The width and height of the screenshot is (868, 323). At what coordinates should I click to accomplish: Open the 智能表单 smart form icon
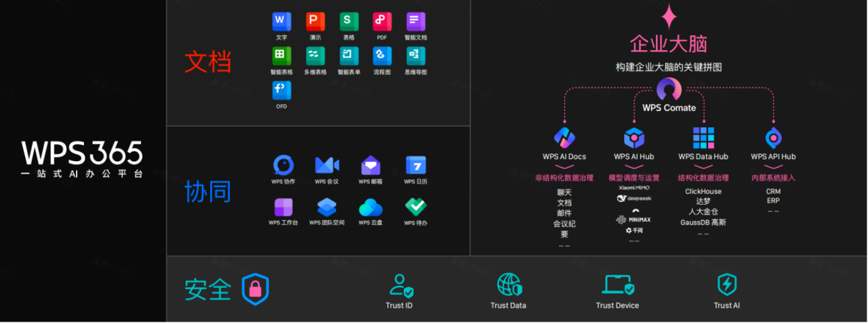349,56
